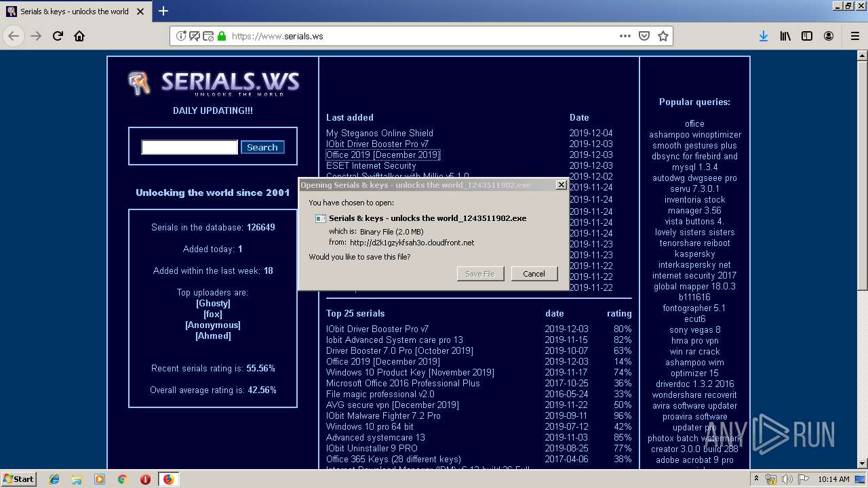Launch Chrome from the taskbar
This screenshot has width=868, height=488.
[x=122, y=479]
